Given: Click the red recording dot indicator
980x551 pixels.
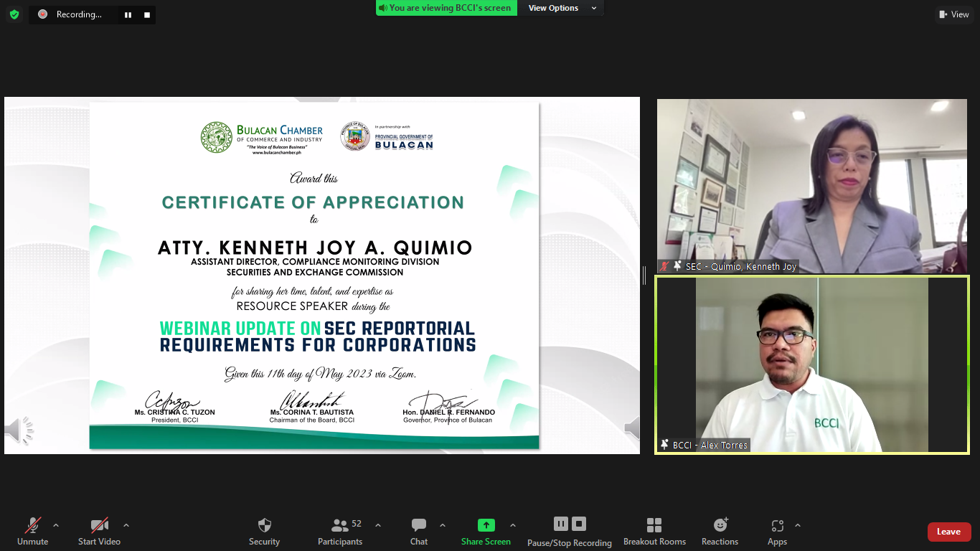Looking at the screenshot, I should coord(42,14).
